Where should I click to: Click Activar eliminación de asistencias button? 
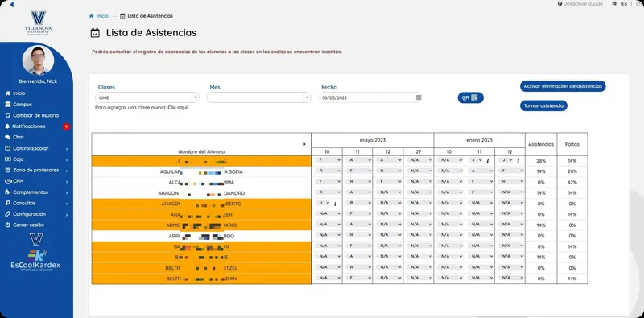point(563,86)
